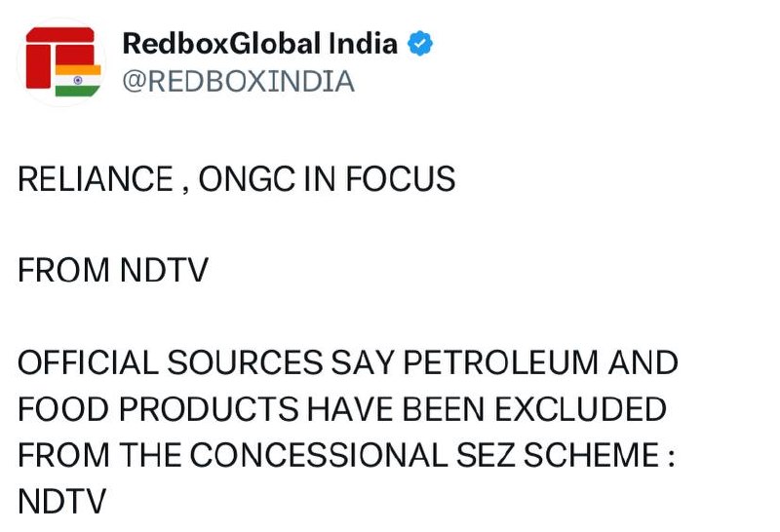The width and height of the screenshot is (780, 532).
Task: Click the words OFFICIAL SOURCES
Action: point(171,363)
